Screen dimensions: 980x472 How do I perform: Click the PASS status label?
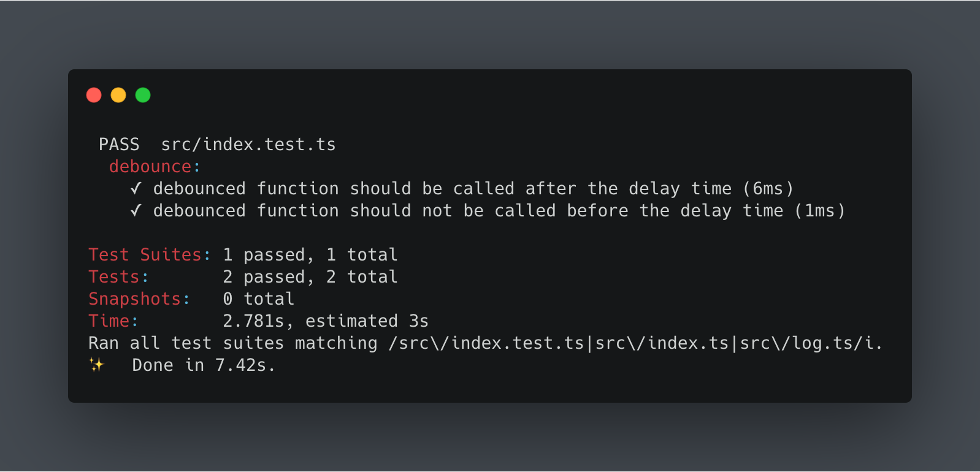pos(119,144)
